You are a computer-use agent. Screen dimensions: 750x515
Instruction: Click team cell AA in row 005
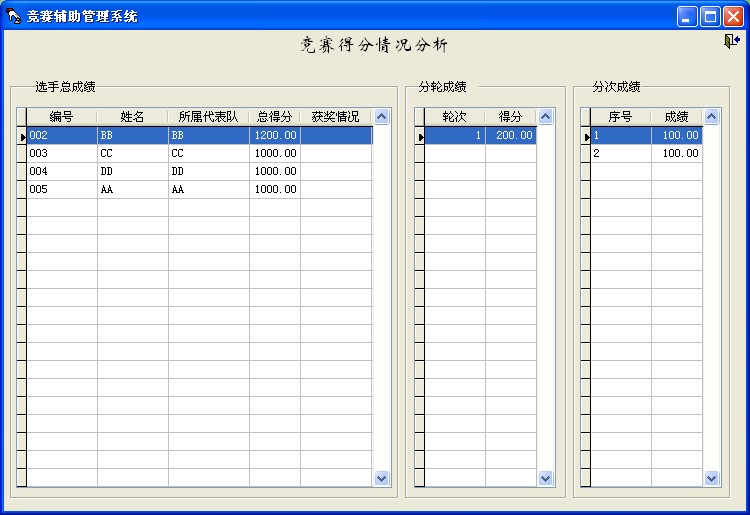(x=209, y=189)
